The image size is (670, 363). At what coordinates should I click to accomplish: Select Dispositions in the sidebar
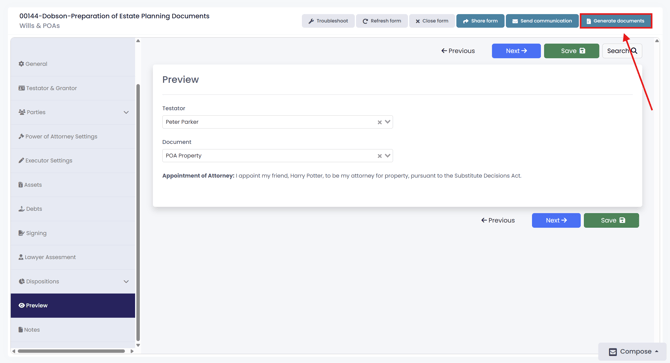point(73,281)
